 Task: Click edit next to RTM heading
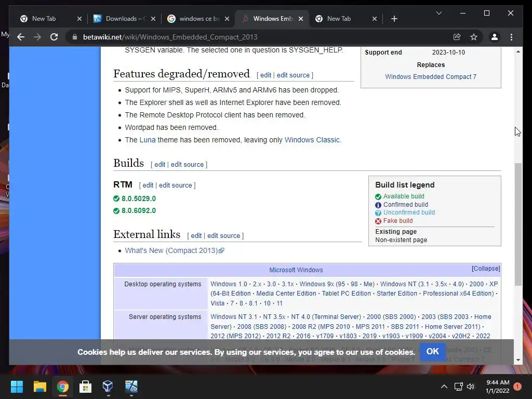(x=148, y=185)
